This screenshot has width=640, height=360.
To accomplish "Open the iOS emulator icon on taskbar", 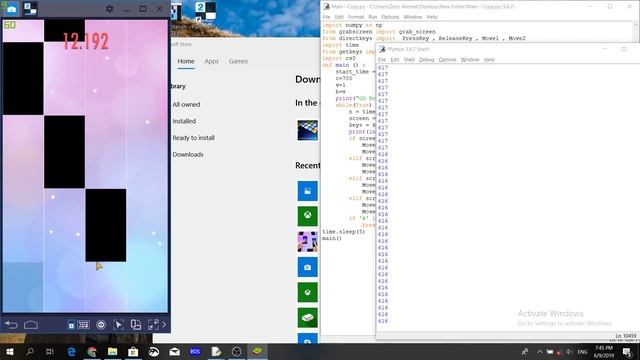I will click(195, 351).
